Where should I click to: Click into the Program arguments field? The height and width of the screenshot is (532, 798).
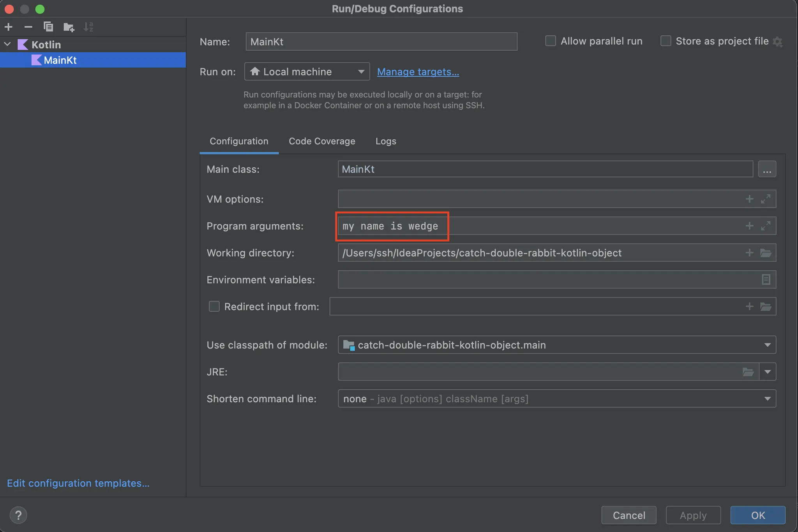584,226
